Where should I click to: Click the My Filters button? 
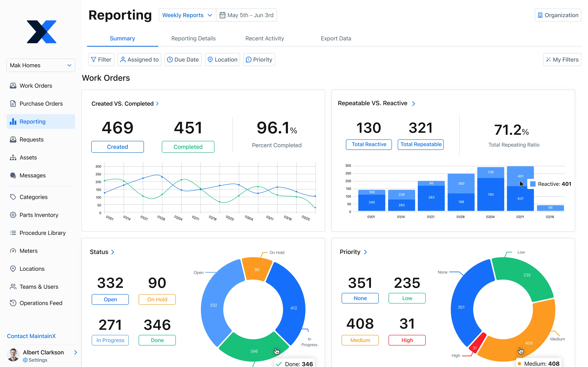tap(562, 60)
